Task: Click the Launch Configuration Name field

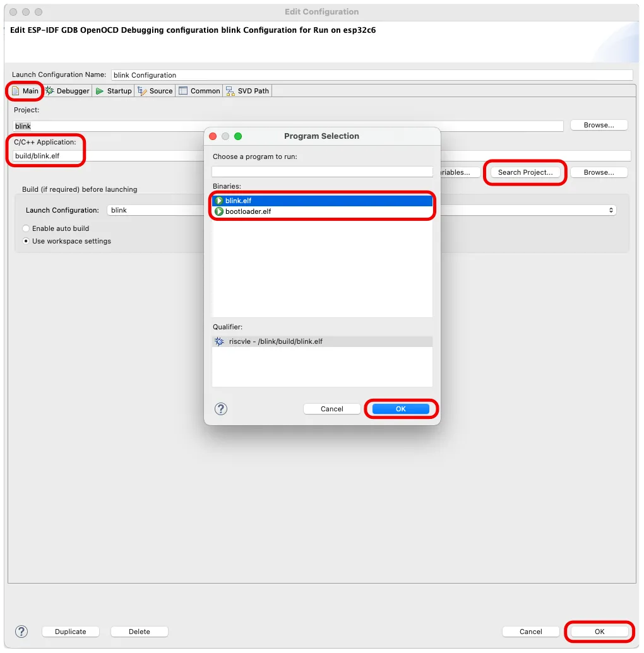Action: tap(371, 75)
